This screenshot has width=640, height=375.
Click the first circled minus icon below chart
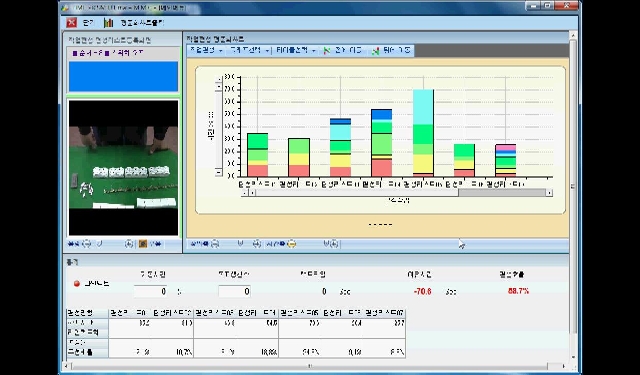[x=215, y=244]
